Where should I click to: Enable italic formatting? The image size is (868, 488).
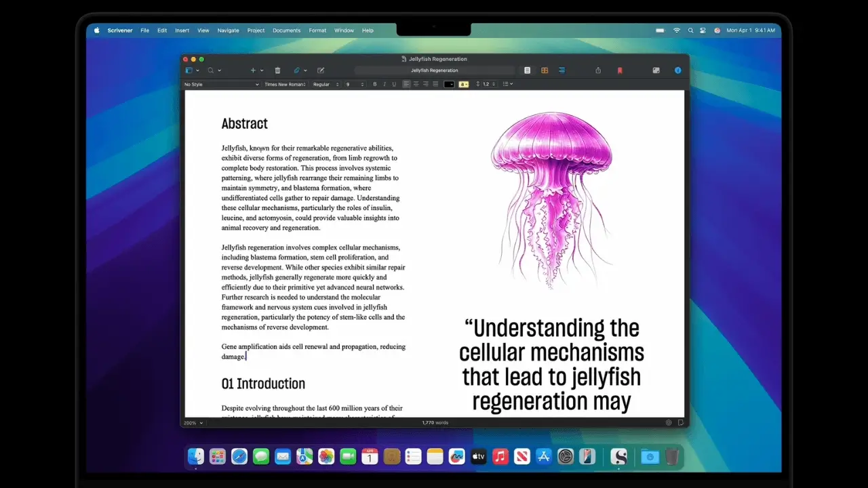384,84
